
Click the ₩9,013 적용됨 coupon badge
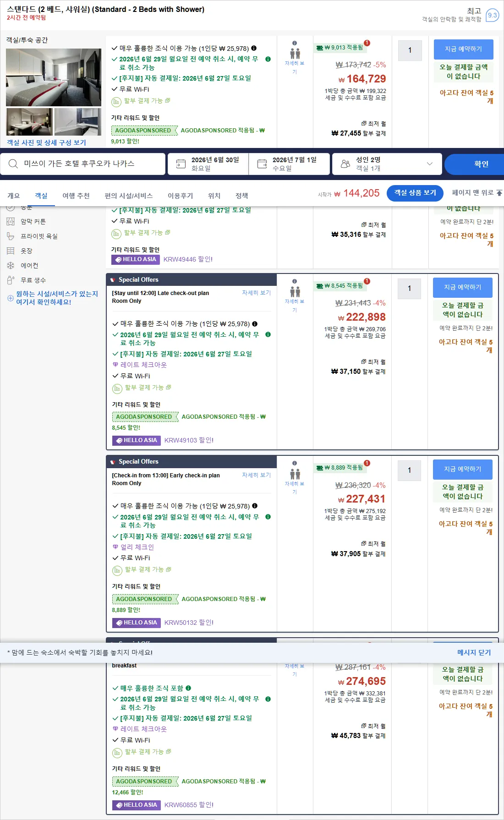click(340, 47)
